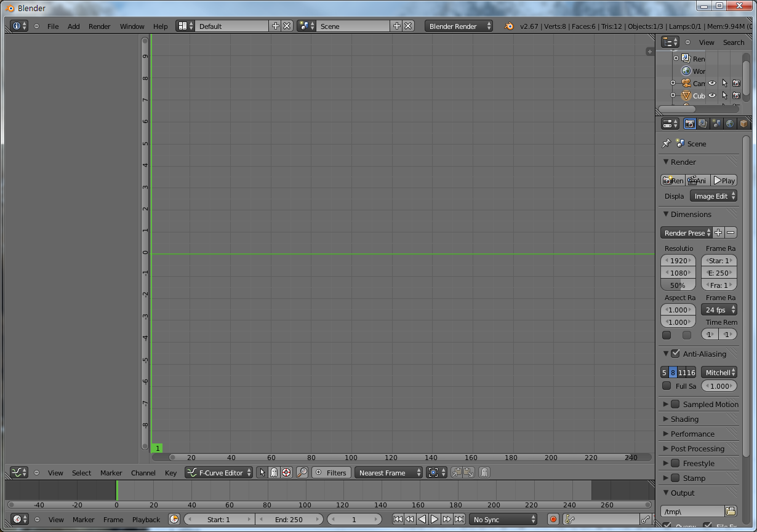Switch to Object properties tab
The height and width of the screenshot is (532, 757).
tap(743, 124)
